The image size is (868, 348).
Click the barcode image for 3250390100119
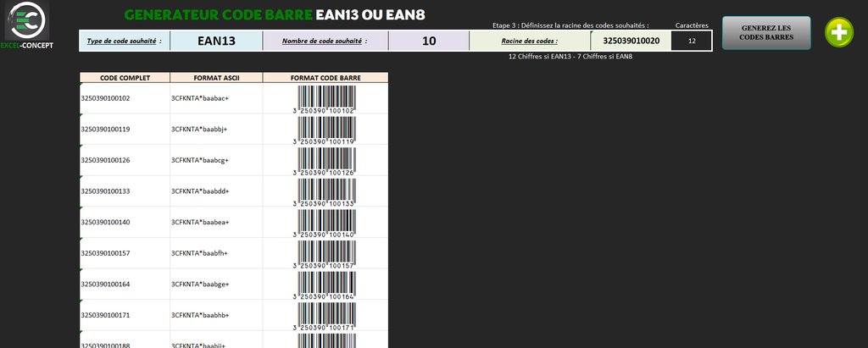click(x=325, y=130)
